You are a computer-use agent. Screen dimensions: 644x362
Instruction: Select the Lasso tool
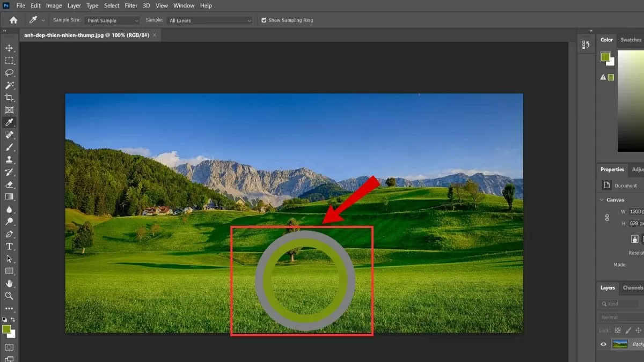(x=9, y=73)
